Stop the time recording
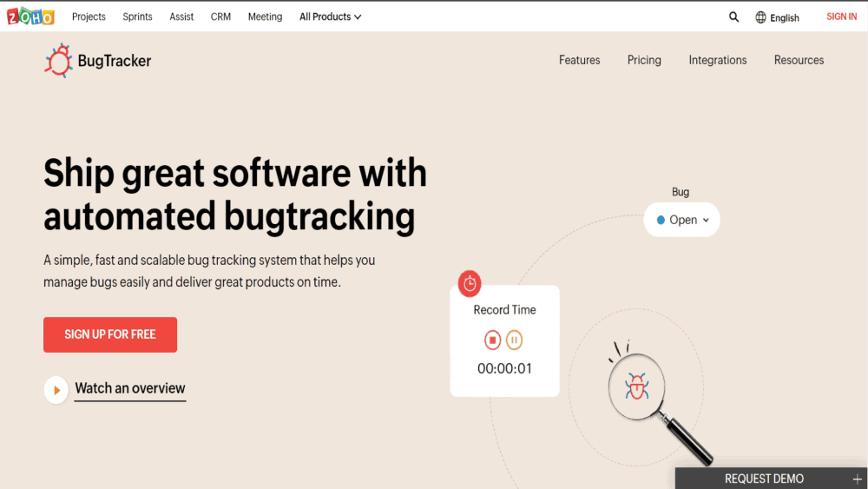Viewport: 868px width, 489px height. (x=492, y=340)
